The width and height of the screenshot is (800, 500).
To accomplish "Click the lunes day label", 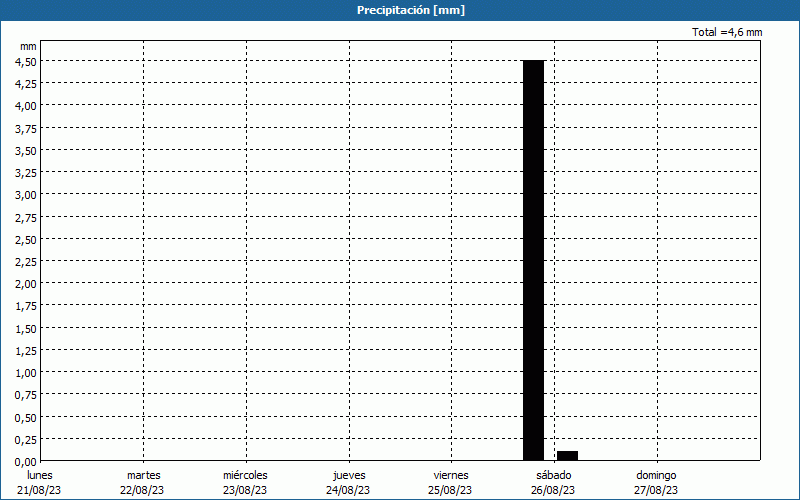I will click(40, 475).
